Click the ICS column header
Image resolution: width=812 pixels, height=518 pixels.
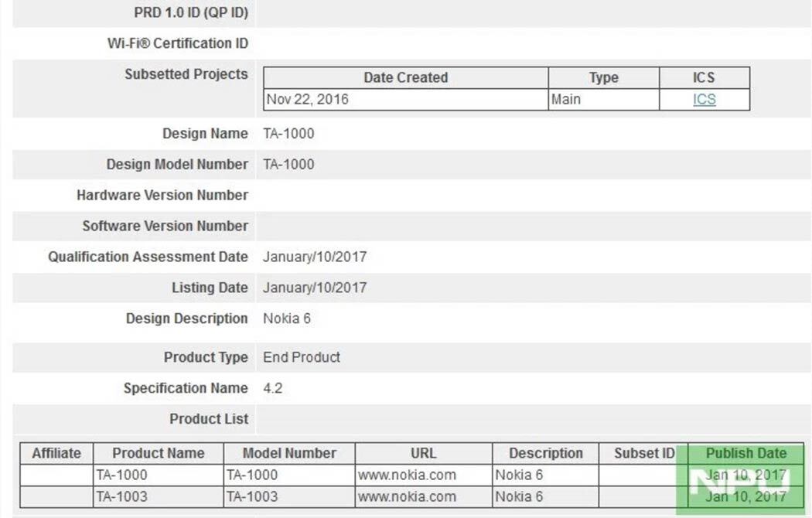pyautogui.click(x=704, y=77)
